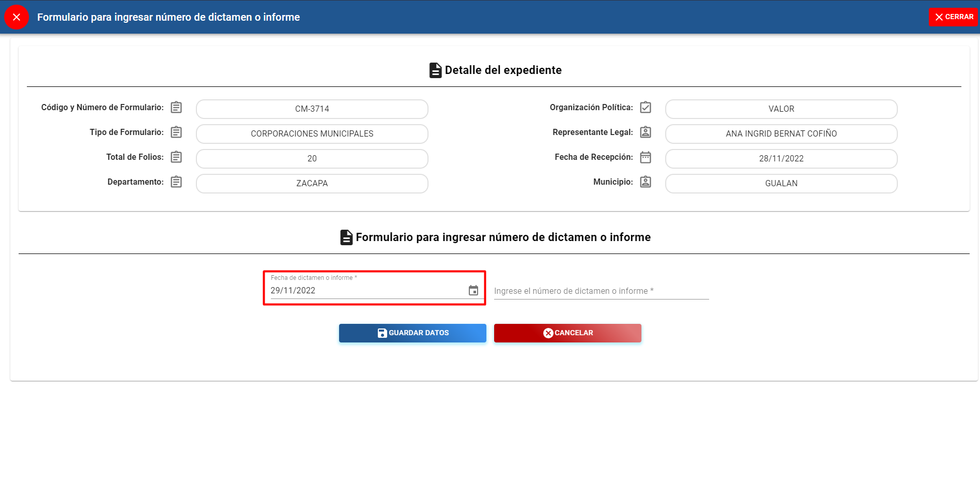Click the clipboard icon beside Código y Número de Formulario
This screenshot has width=980, height=478.
pos(176,107)
